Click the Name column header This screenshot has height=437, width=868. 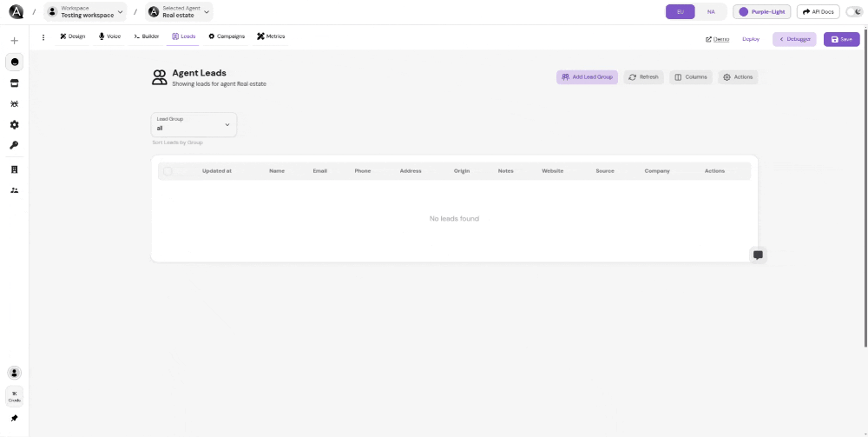pos(277,171)
